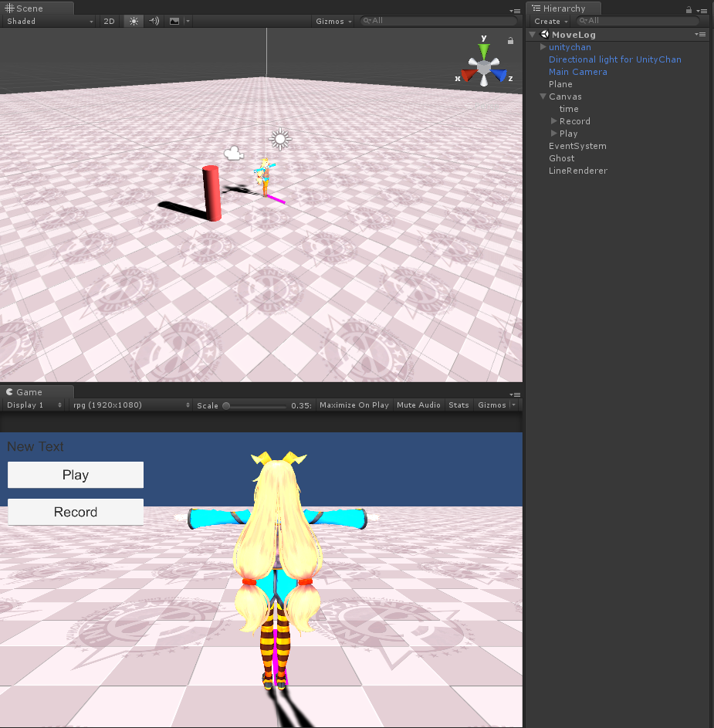Open the MoveLog scene options menu
The width and height of the screenshot is (714, 728).
coord(700,35)
